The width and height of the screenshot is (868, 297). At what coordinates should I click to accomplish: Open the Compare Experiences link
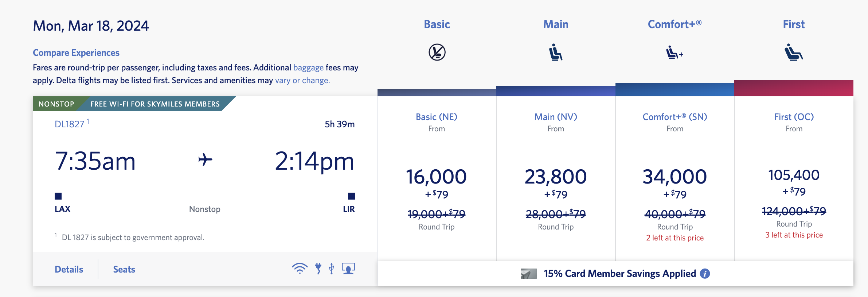coord(76,53)
